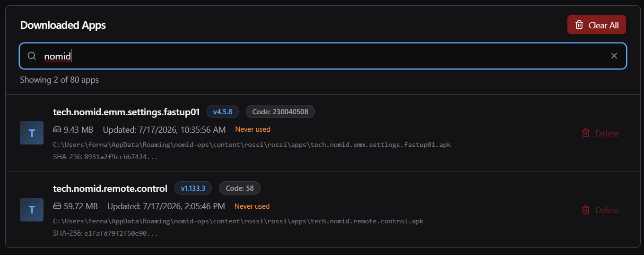The image size is (644, 255).
Task: Click trash icon for tech.nomid.emm.settings.fastup01
Action: [x=586, y=133]
